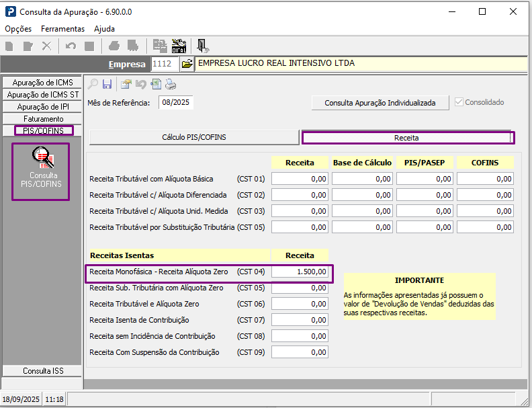Select the CST 04 Receita value field
Image resolution: width=532 pixels, height=408 pixels.
(x=300, y=272)
